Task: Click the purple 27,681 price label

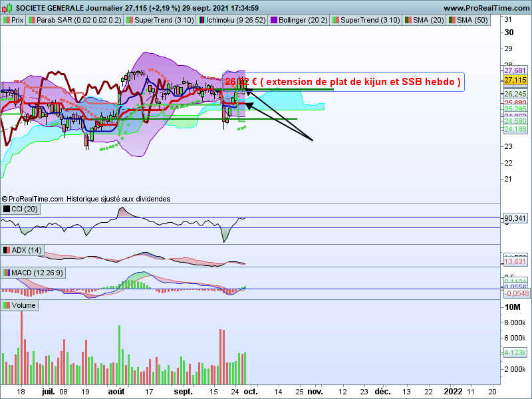Action: [515, 70]
